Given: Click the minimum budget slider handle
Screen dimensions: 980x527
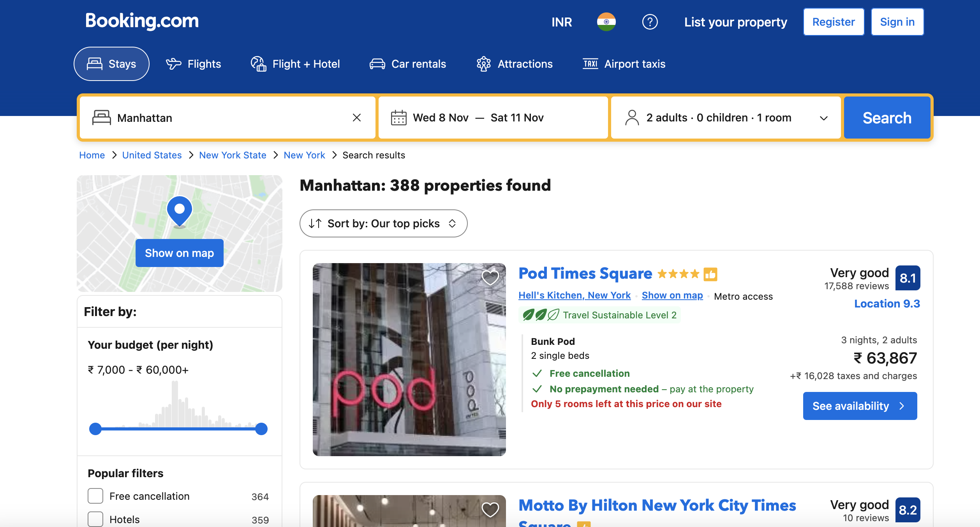Looking at the screenshot, I should coord(95,429).
